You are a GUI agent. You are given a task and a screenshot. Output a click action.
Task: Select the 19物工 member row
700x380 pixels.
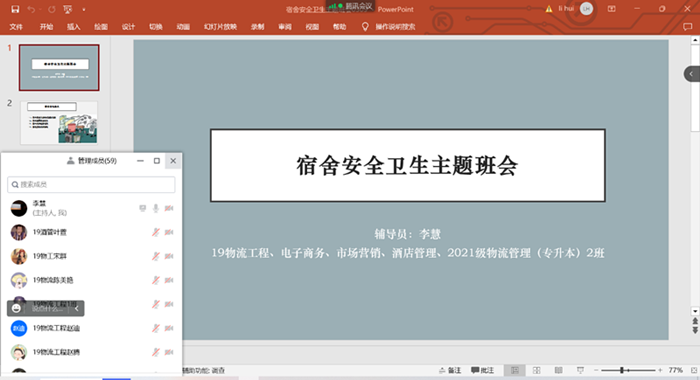click(91, 256)
